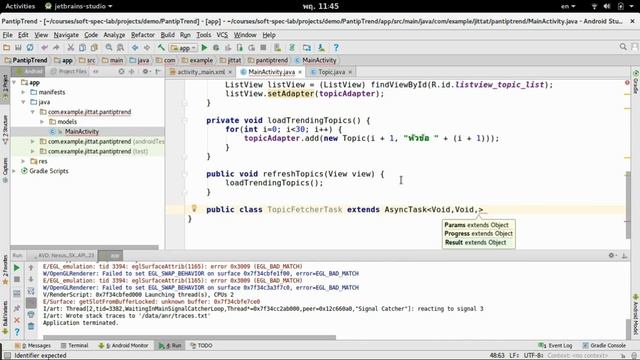Open the Android Monitor tool window
This screenshot has width=640, height=360.
pyautogui.click(x=124, y=345)
